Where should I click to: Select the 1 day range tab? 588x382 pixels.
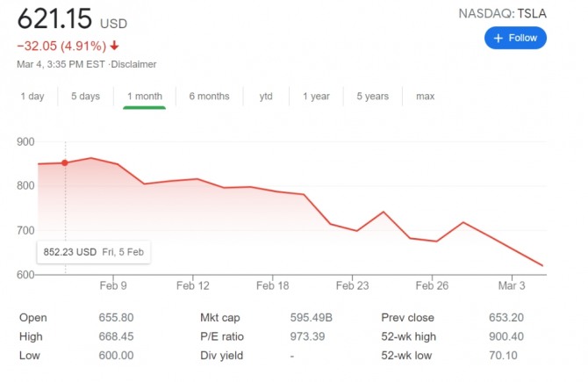coord(32,97)
